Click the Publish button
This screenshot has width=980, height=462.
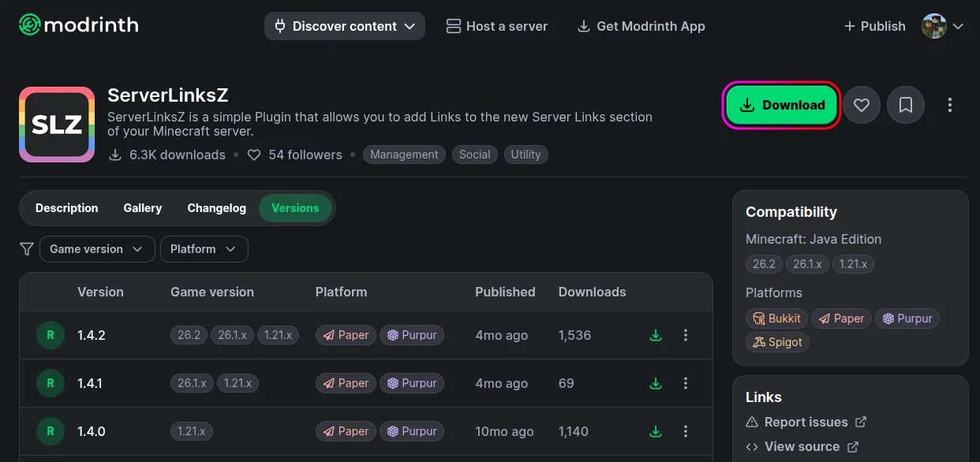point(874,26)
